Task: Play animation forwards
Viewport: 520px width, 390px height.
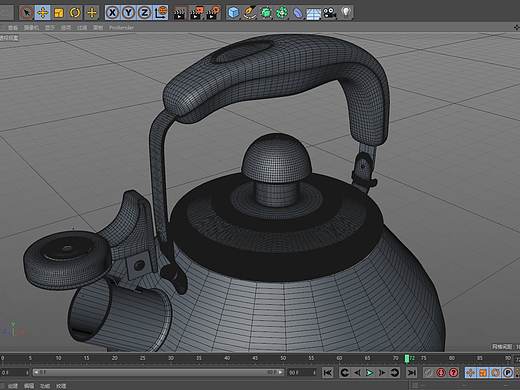Action: pyautogui.click(x=370, y=372)
